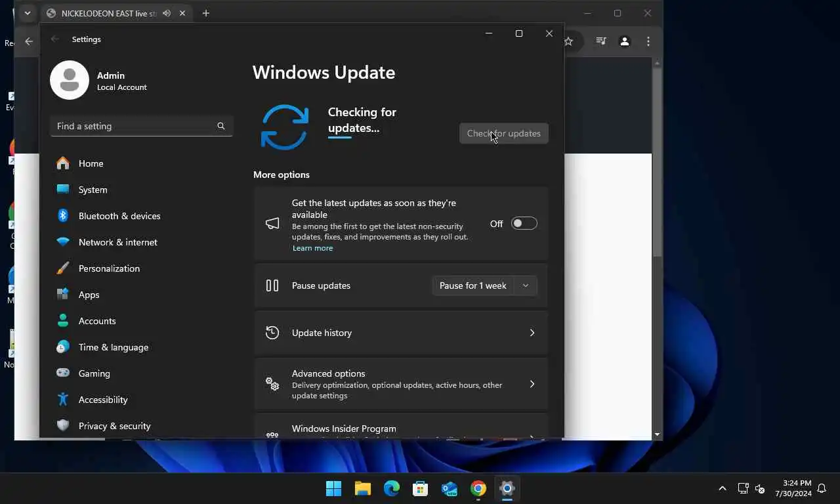Viewport: 840px width, 504px height.
Task: Open Windows Insider Program row
Action: [400, 427]
